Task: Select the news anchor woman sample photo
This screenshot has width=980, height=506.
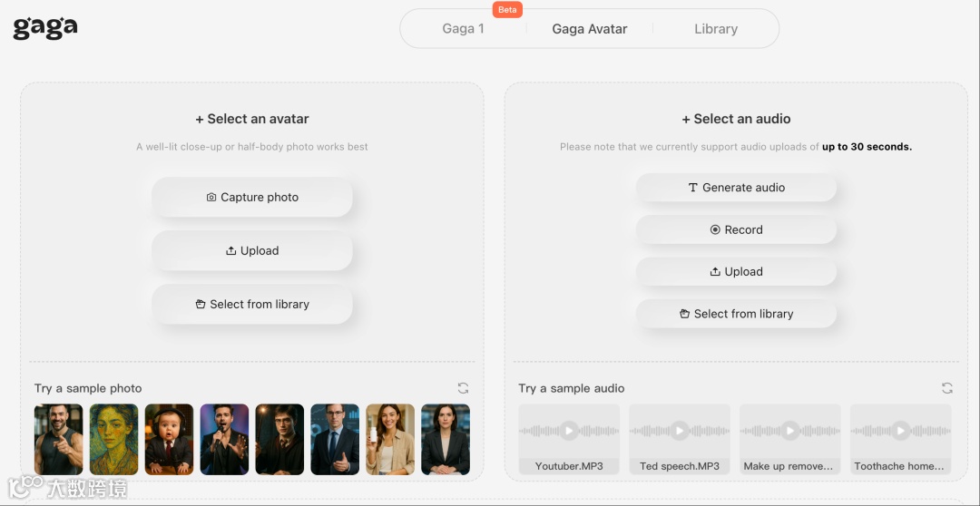Action: [445, 439]
